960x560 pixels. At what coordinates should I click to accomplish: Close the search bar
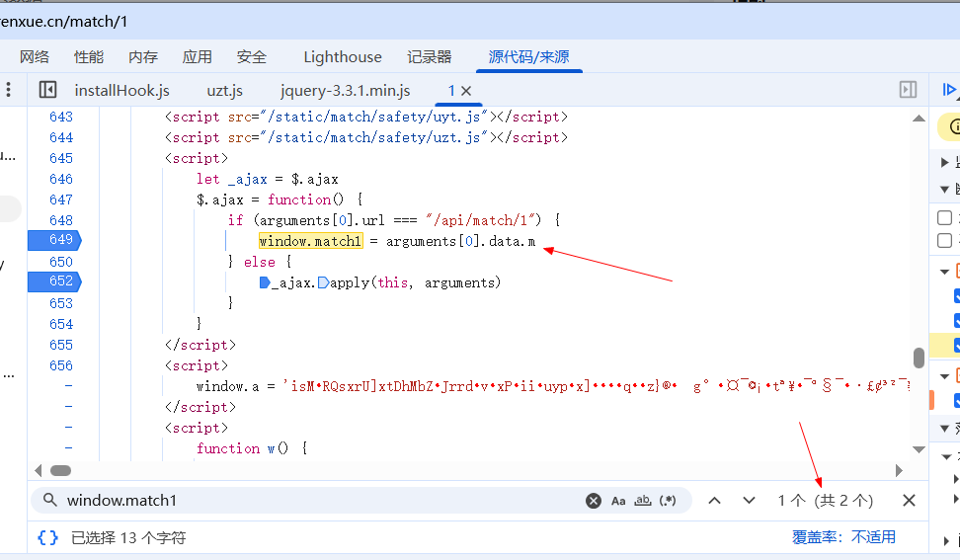[910, 501]
